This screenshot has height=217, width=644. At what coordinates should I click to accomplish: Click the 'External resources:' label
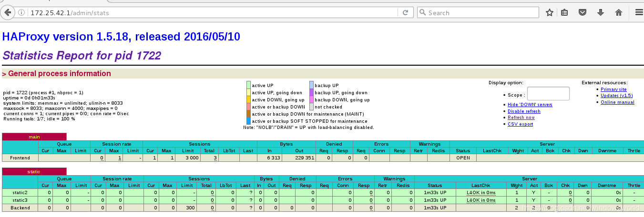(604, 83)
